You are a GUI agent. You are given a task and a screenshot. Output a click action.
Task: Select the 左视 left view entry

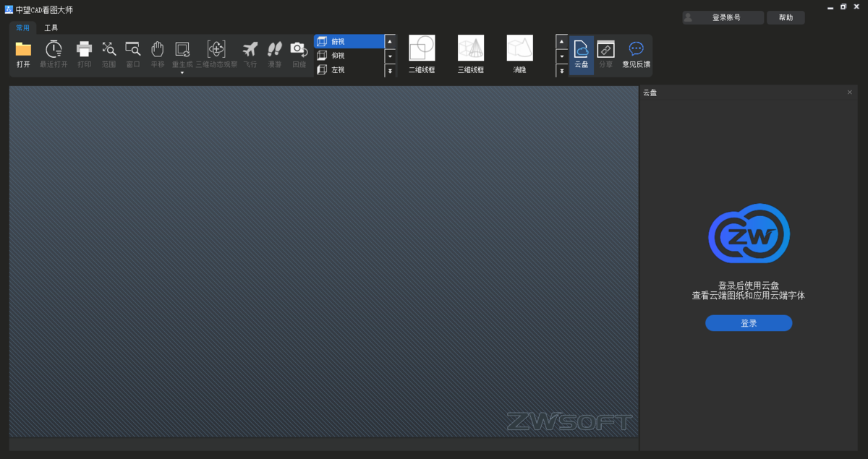click(x=349, y=70)
